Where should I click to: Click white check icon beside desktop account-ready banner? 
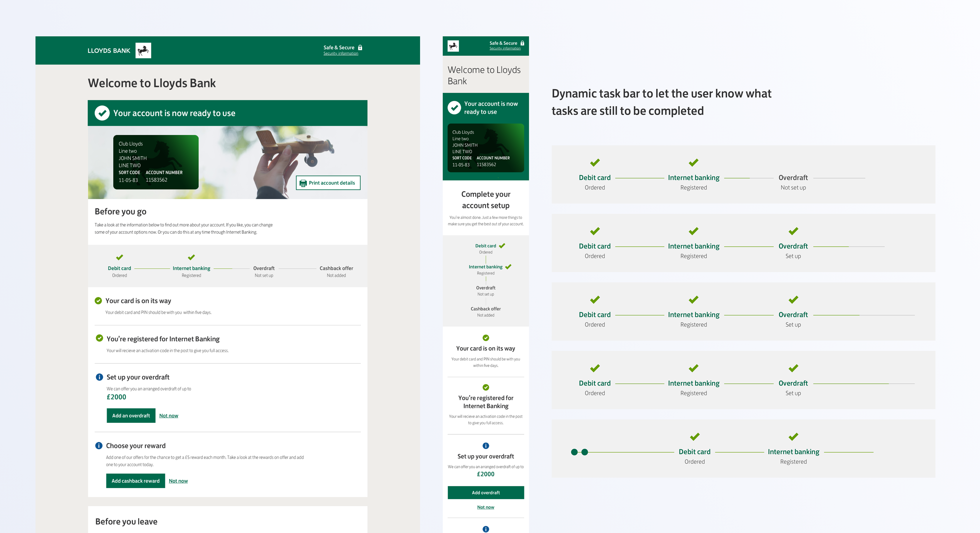102,113
